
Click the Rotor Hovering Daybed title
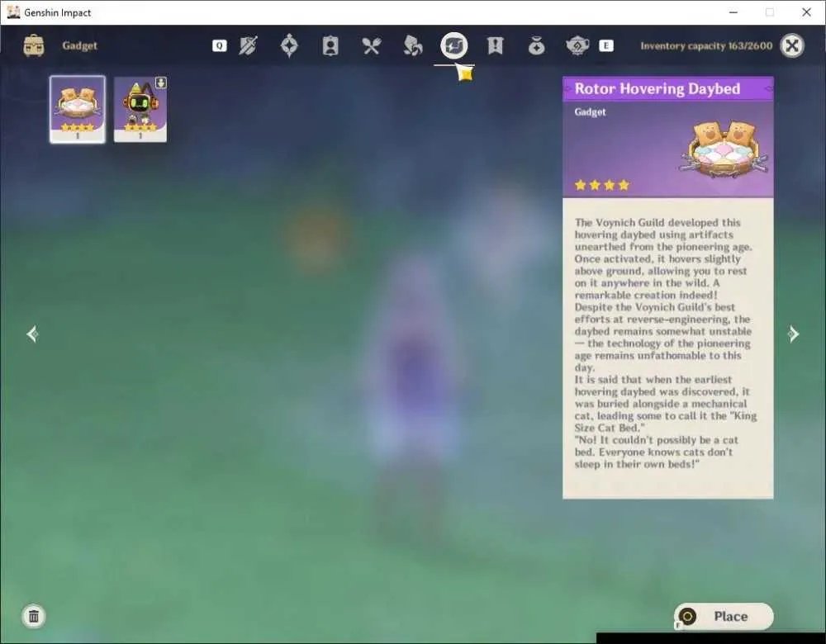pos(657,88)
